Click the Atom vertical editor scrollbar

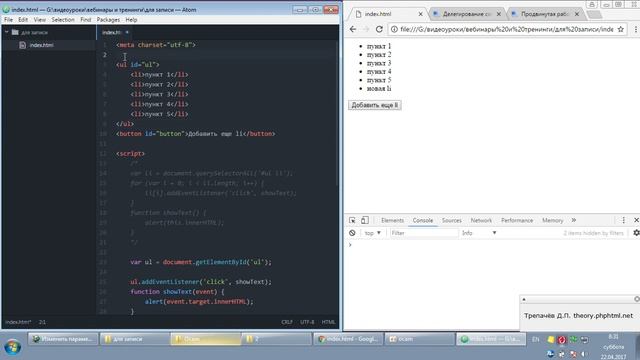tap(337, 114)
